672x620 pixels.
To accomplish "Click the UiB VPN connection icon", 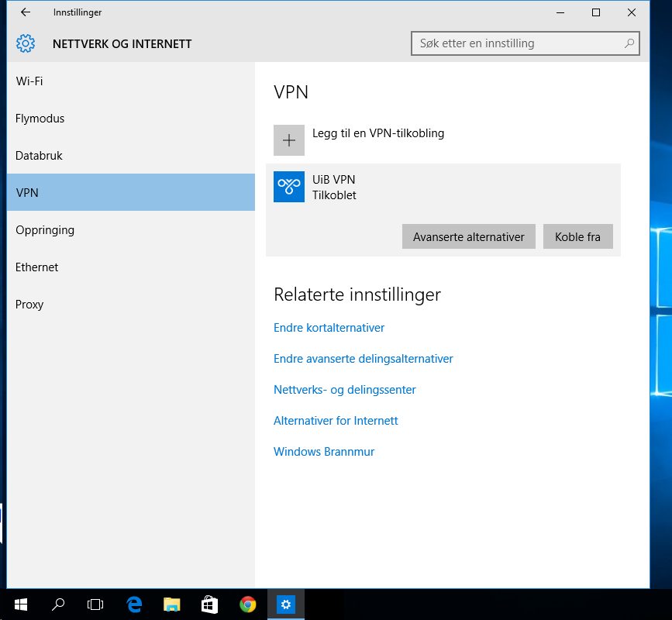I will tap(289, 187).
